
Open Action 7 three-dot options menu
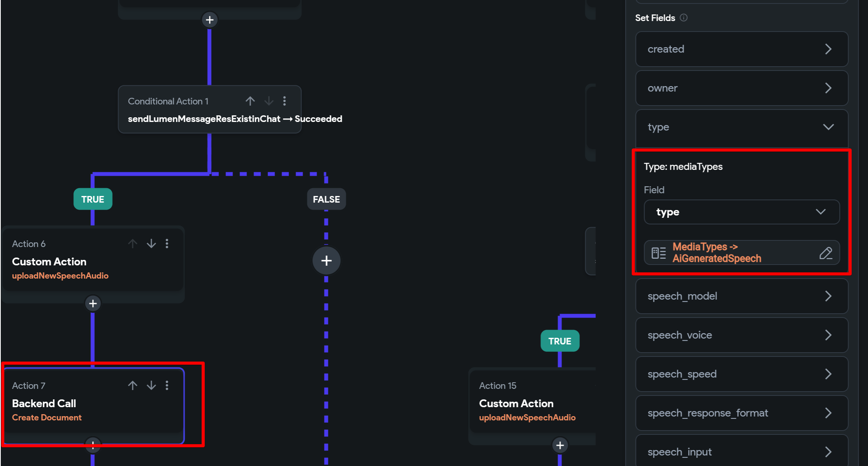point(167,385)
